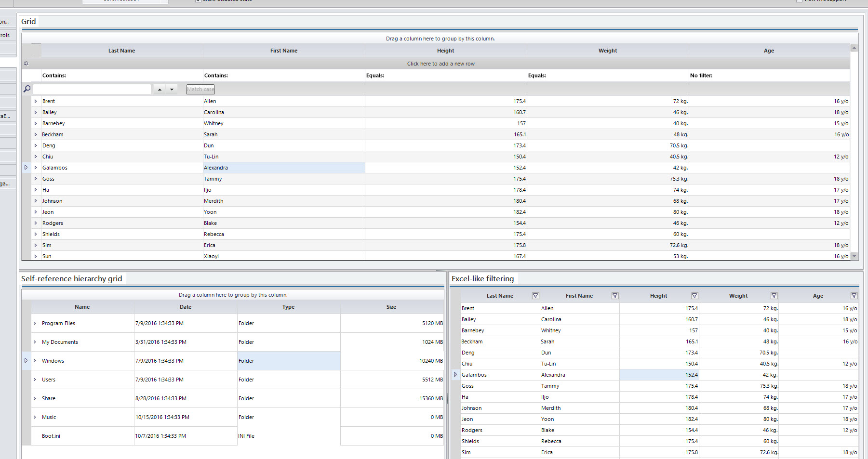
Task: Expand the Johnson row in the Grid
Action: (36, 201)
